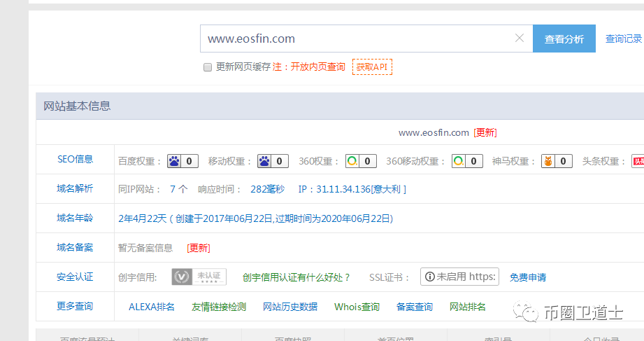Click 更新 next to 暂无备案信息
The image size is (644, 341).
(x=199, y=248)
